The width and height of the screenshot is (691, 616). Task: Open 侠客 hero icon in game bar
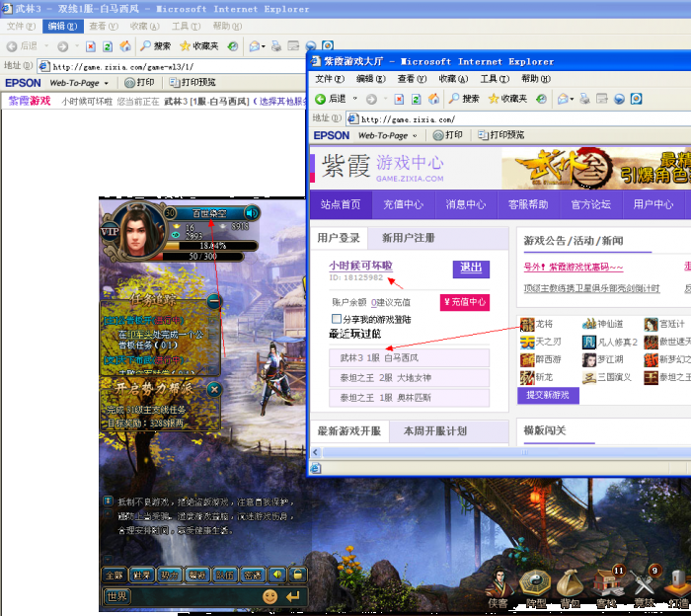pyautogui.click(x=499, y=588)
